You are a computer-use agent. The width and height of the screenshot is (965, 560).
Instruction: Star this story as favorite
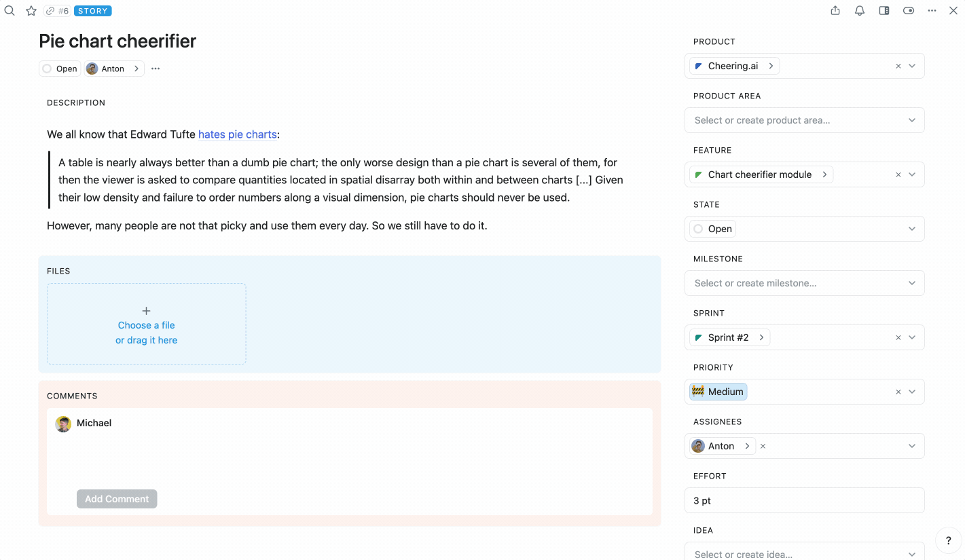pos(31,11)
